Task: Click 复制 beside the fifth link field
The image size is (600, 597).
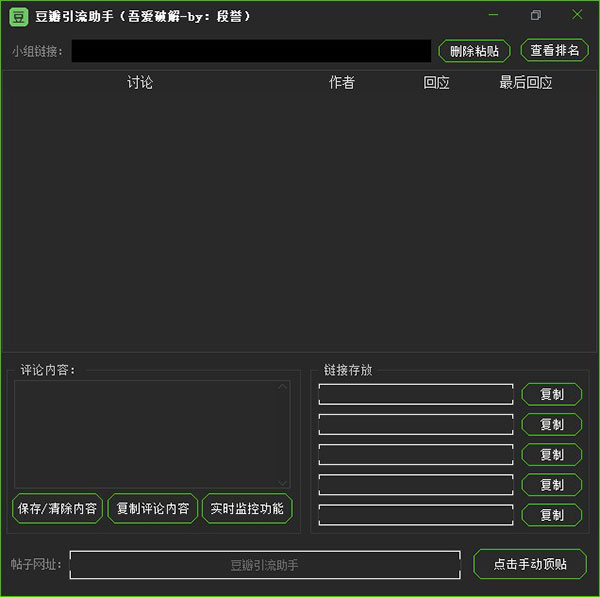Action: click(x=552, y=515)
